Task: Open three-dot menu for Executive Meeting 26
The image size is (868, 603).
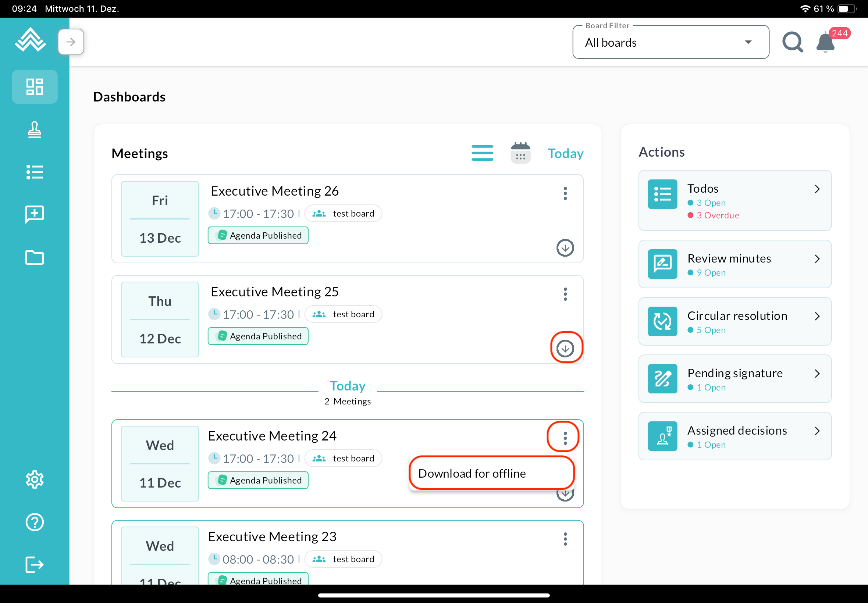Action: click(565, 193)
